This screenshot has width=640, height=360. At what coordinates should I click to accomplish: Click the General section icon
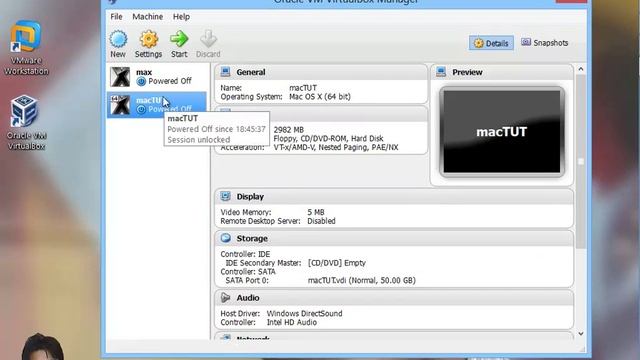coord(225,72)
